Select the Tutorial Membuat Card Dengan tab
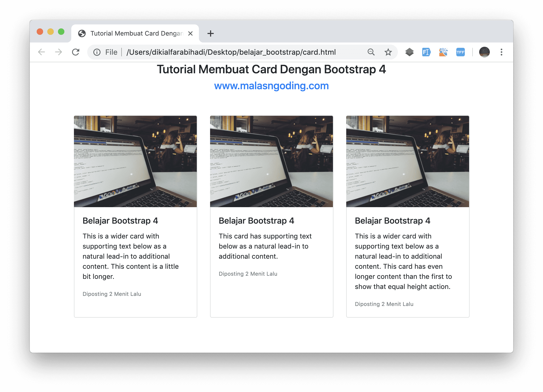Image resolution: width=543 pixels, height=392 pixels. [x=135, y=33]
